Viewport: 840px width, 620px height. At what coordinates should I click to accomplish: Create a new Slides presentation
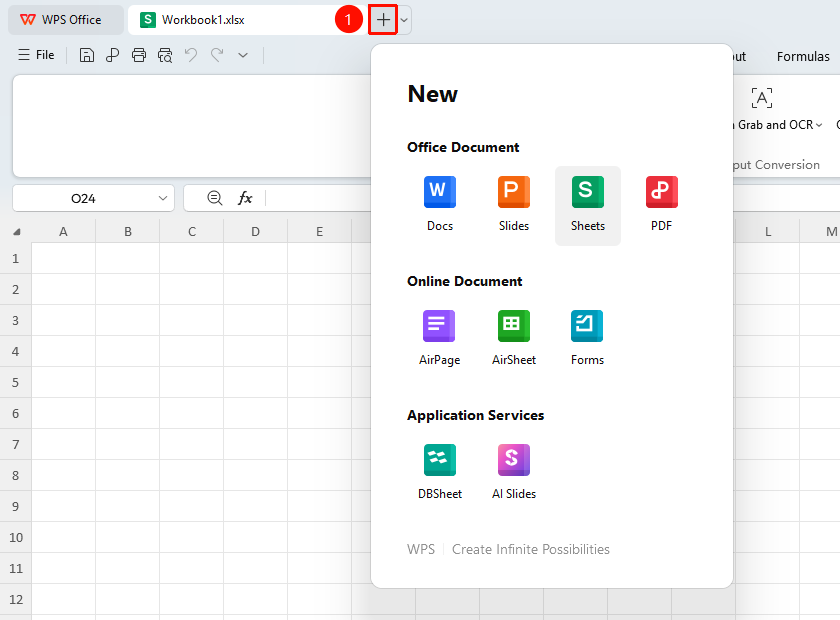514,205
